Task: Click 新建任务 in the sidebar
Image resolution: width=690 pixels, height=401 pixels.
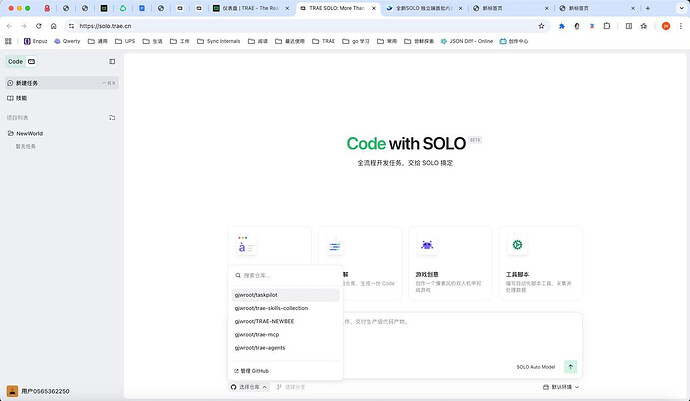Action: point(30,83)
